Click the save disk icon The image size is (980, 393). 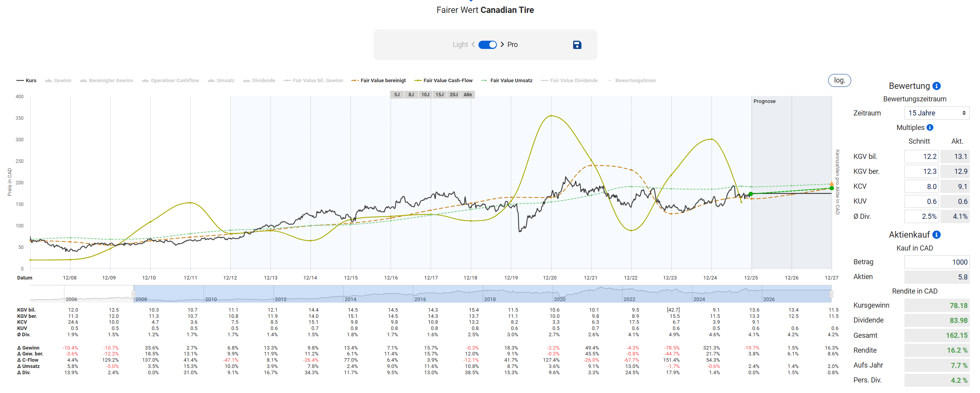(577, 45)
